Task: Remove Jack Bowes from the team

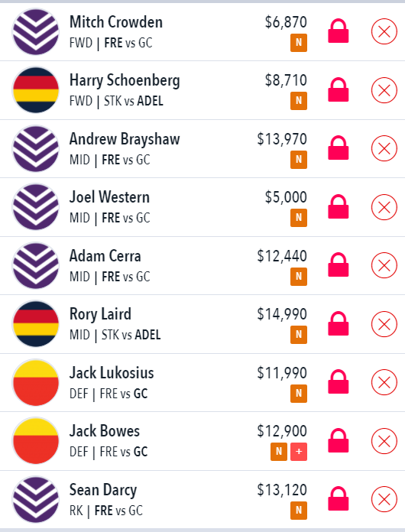Action: point(384,441)
